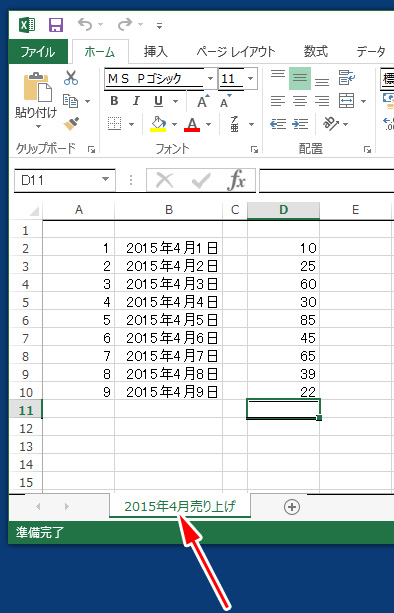Toggle Center alignment
Viewport: 394px width, 613px height.
(x=300, y=101)
